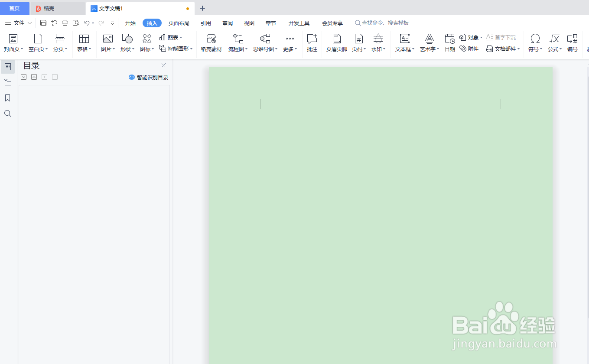Screen dimensions: 589x364
Task: Click the format painter icon in quick toolbar
Action: point(54,23)
